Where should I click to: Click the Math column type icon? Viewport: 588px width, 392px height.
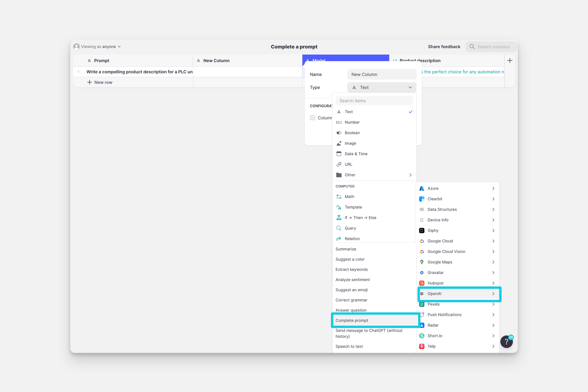(x=339, y=197)
